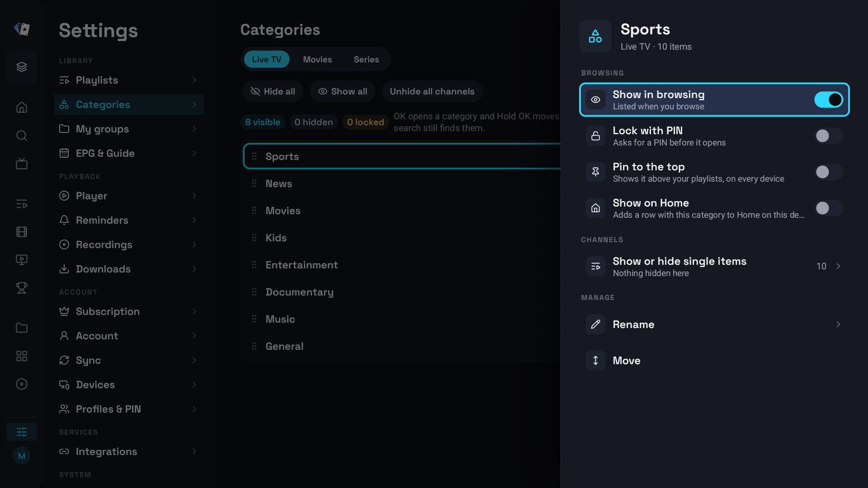Select the Music category row
Screen dimensions: 868x488
click(401, 319)
